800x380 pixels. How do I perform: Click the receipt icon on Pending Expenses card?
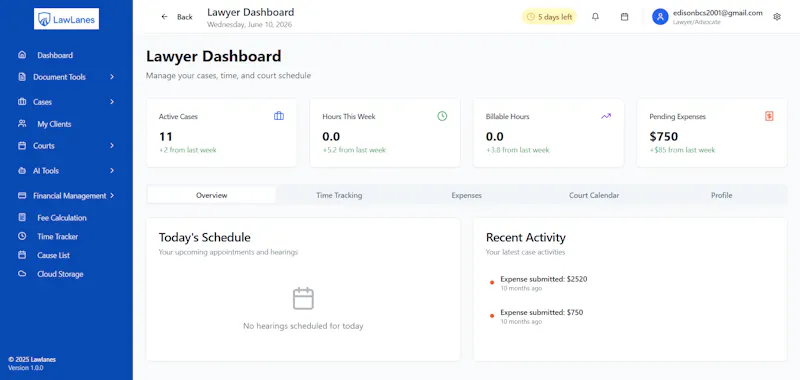tap(769, 116)
